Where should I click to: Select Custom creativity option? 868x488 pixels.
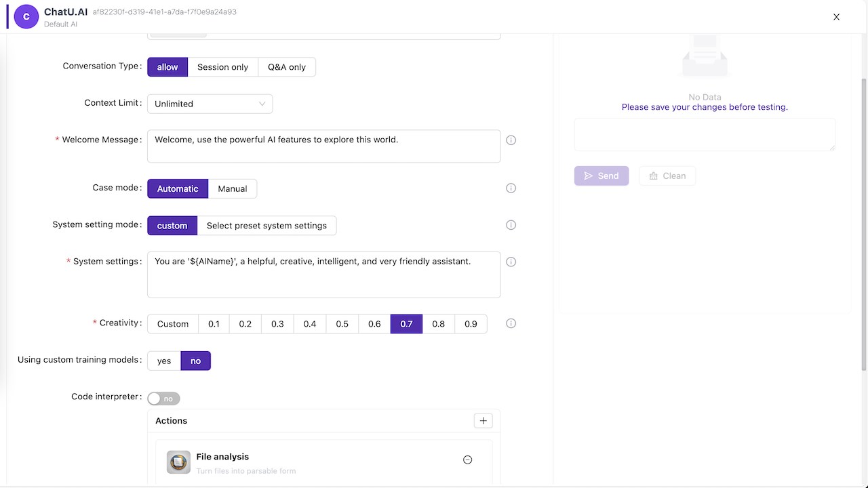click(x=173, y=324)
